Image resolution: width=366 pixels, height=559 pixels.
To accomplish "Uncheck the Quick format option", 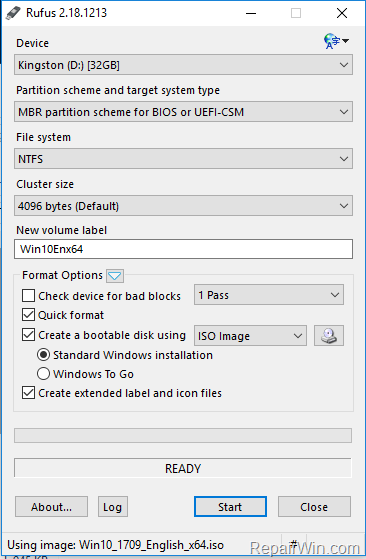I will point(29,315).
